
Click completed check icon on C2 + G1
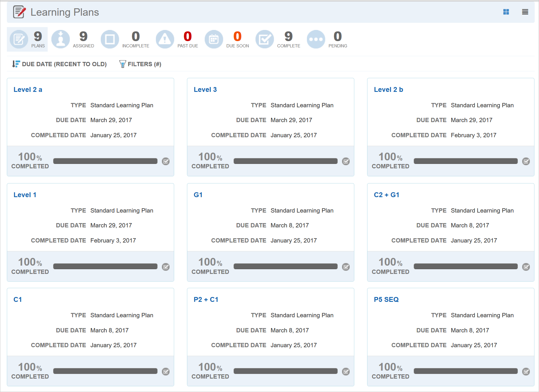[526, 267]
